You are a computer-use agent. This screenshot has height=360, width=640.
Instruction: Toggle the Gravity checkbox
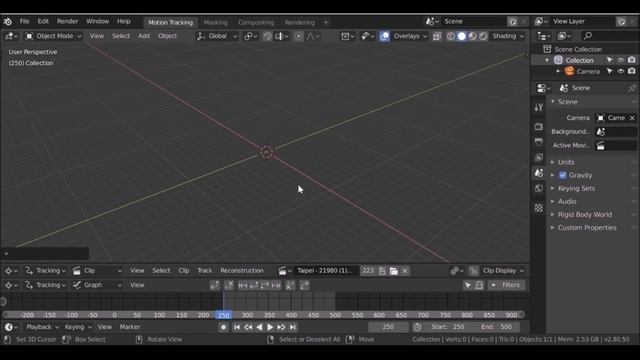563,176
